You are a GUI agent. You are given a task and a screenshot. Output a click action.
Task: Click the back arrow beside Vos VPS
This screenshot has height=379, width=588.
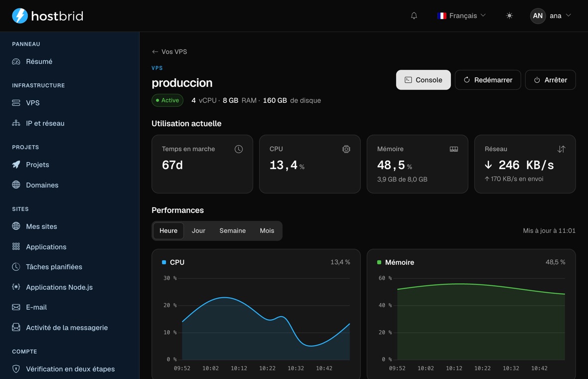(x=155, y=51)
